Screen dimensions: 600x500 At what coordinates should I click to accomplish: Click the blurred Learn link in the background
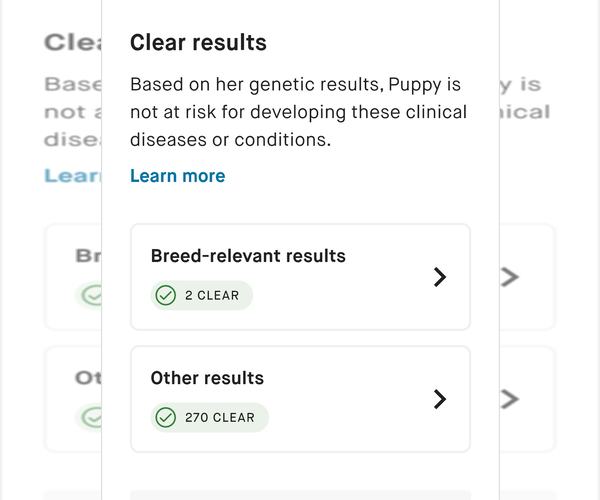[72, 176]
